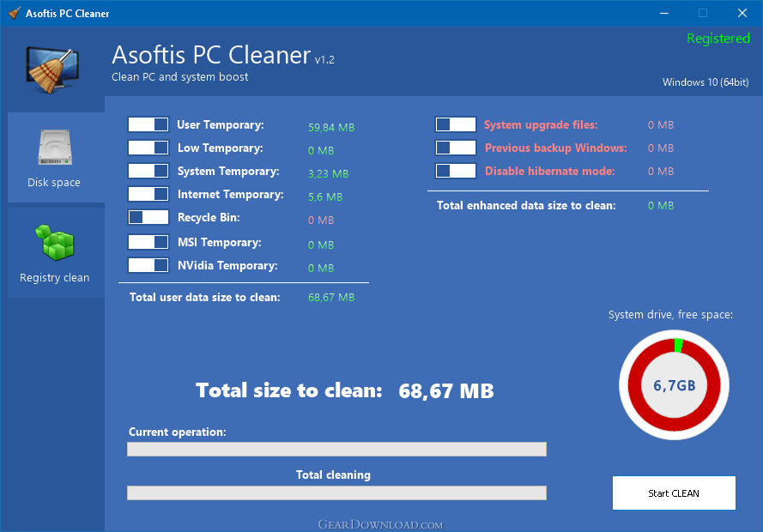763x532 pixels.
Task: Open the Registry clean green cubes icon
Action: (x=55, y=242)
